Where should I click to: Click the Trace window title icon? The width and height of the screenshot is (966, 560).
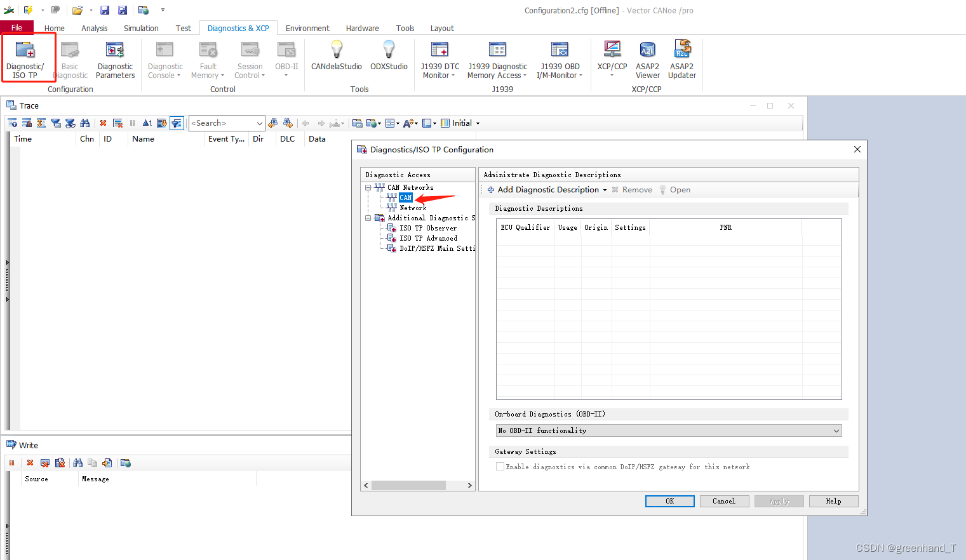tap(11, 105)
